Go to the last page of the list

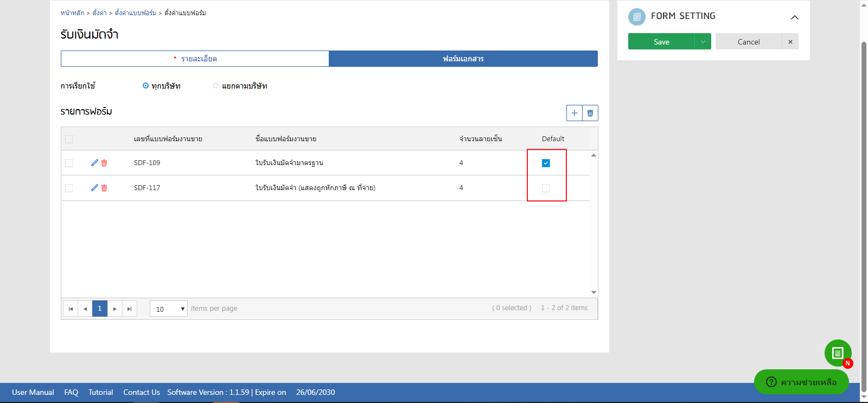pyautogui.click(x=129, y=308)
